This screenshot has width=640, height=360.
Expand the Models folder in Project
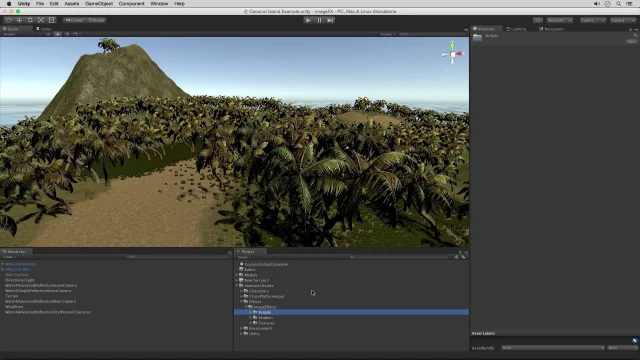pos(237,275)
